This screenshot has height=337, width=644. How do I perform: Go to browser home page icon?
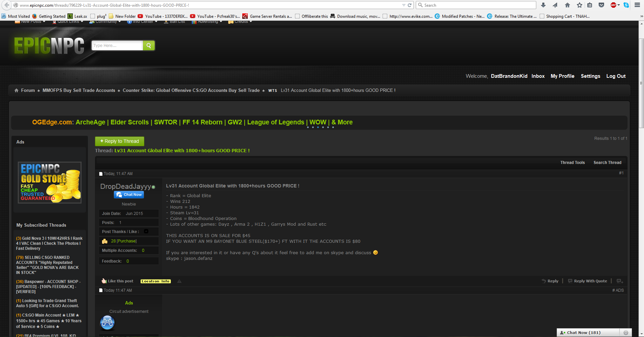[567, 5]
